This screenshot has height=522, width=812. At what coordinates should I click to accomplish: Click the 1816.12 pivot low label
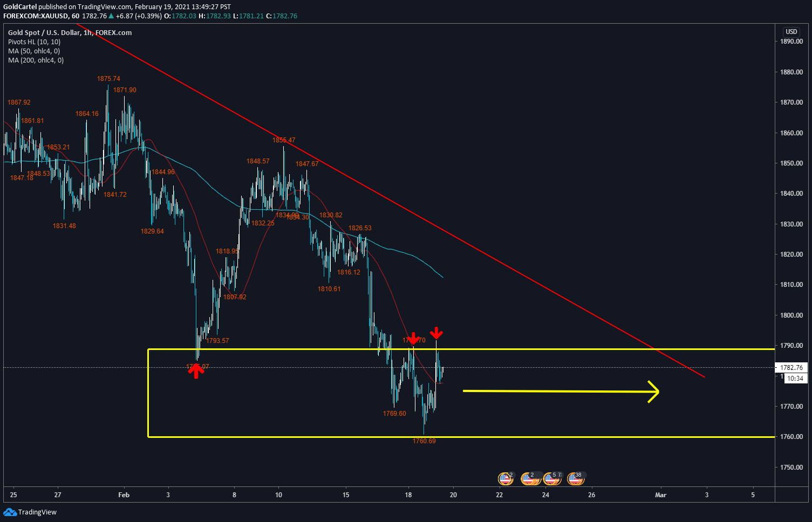[349, 272]
